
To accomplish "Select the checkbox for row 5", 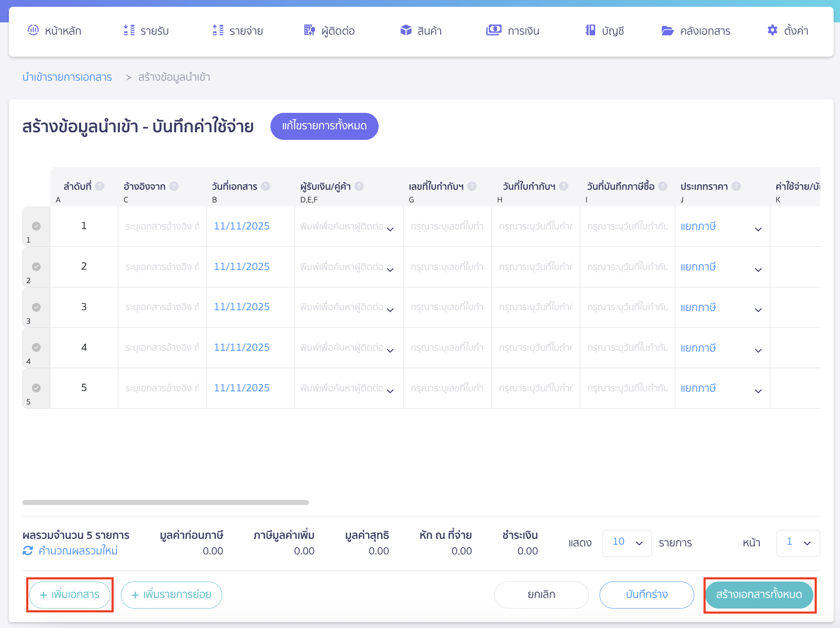I will point(36,388).
